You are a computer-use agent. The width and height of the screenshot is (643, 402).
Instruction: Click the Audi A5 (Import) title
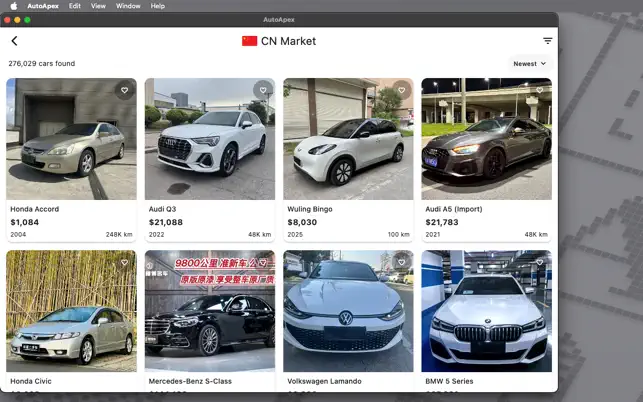point(454,209)
